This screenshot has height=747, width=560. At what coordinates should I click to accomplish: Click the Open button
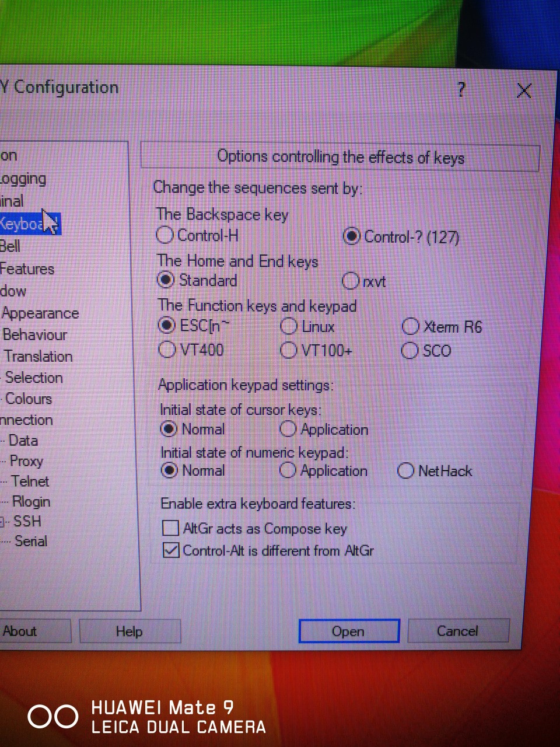(349, 631)
